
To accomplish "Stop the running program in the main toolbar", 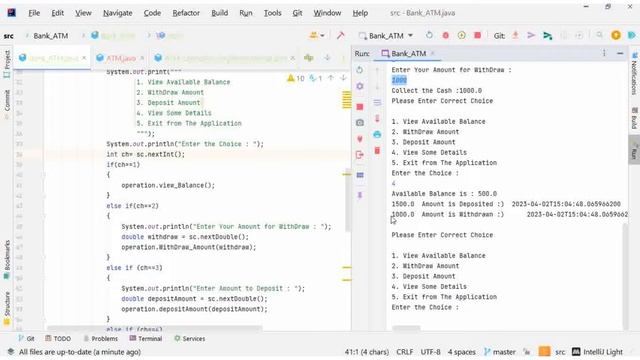I will [478, 36].
